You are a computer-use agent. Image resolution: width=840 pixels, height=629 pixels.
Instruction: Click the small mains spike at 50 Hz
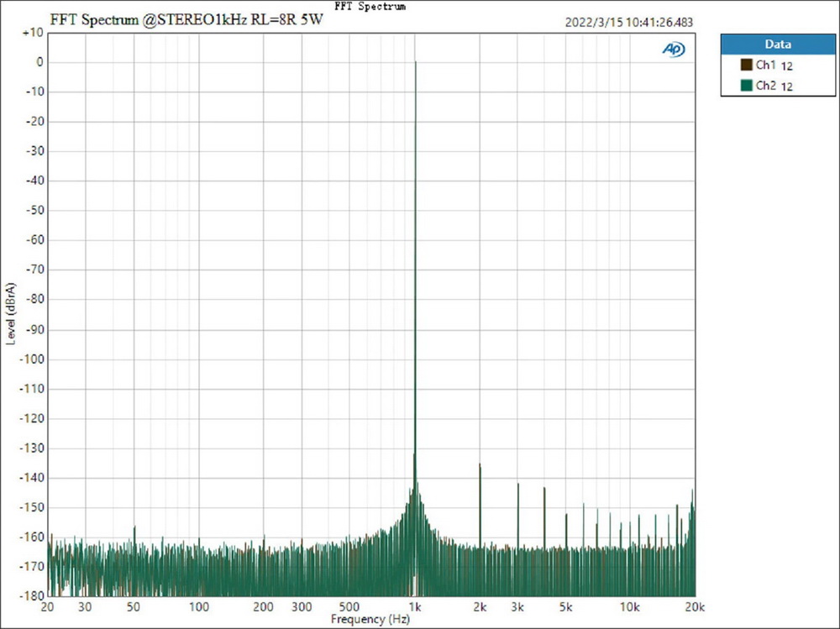134,527
